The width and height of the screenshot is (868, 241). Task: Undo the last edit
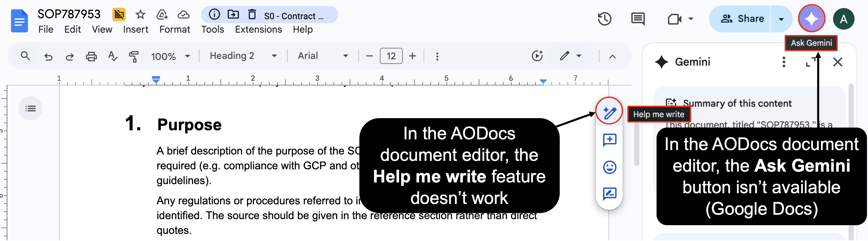48,56
